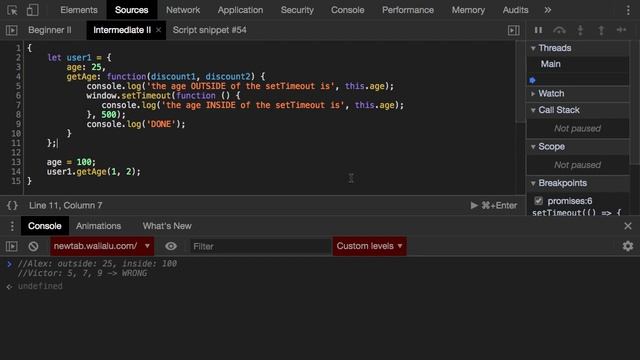640x360 pixels.
Task: Select the Sources tab
Action: pos(131,10)
